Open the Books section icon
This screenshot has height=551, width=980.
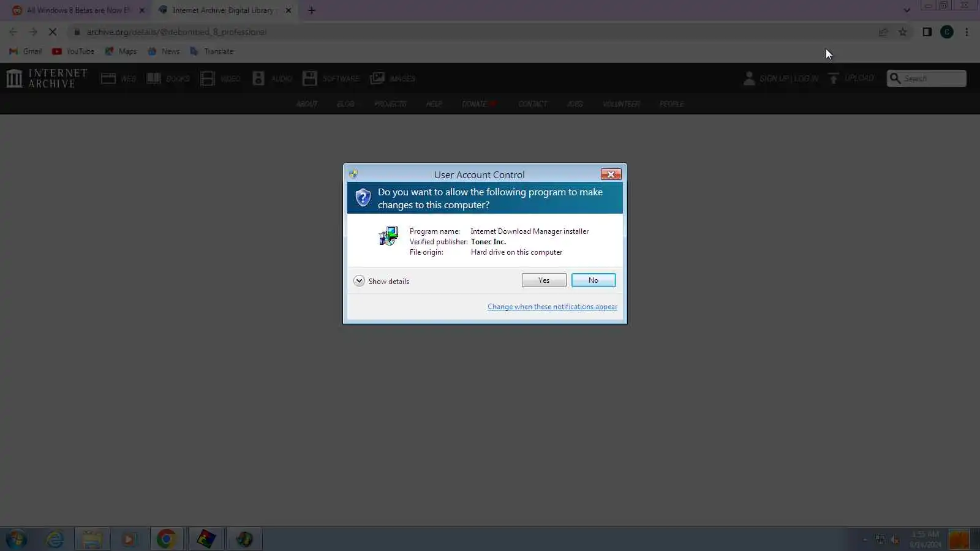(154, 78)
